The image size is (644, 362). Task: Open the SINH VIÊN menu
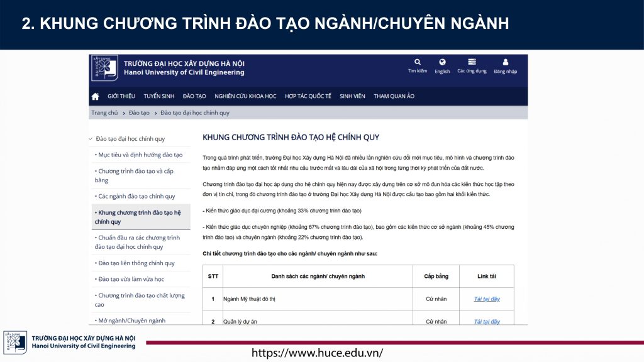tap(352, 96)
